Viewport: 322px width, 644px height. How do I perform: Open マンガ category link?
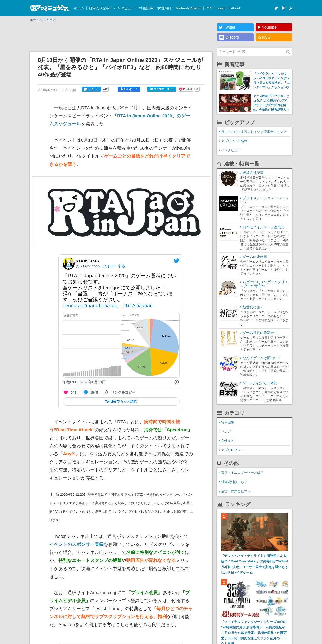tap(226, 432)
